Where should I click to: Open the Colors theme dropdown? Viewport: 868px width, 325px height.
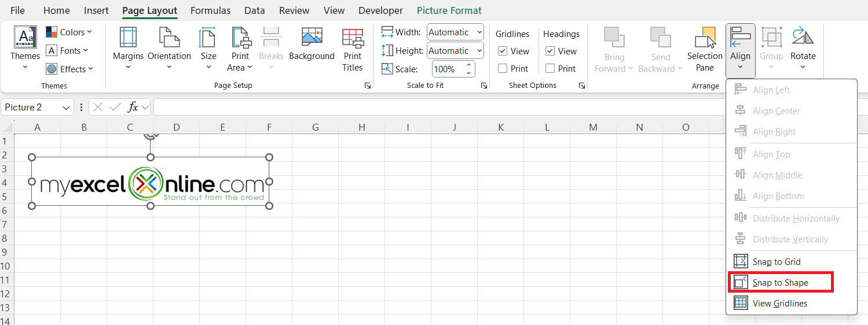coord(68,32)
